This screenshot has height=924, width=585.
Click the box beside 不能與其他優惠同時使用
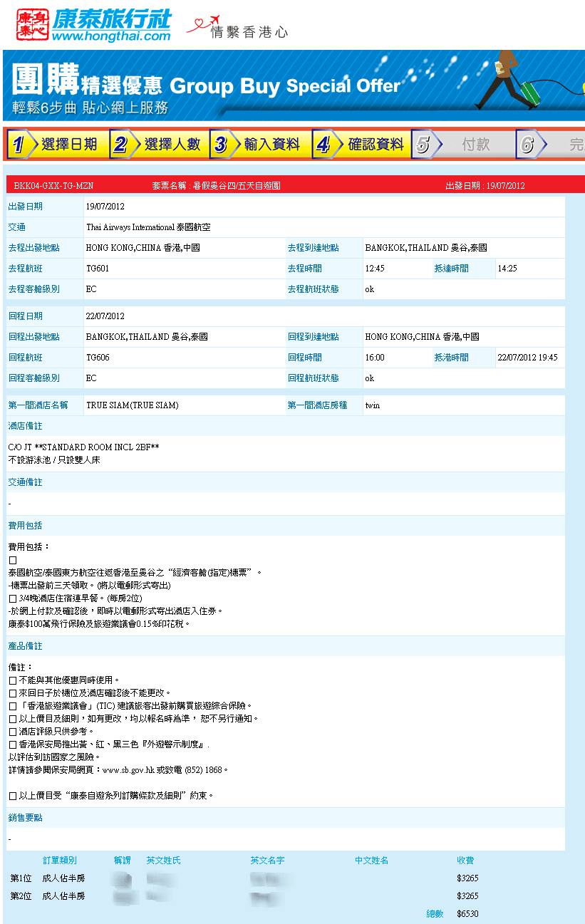point(12,680)
